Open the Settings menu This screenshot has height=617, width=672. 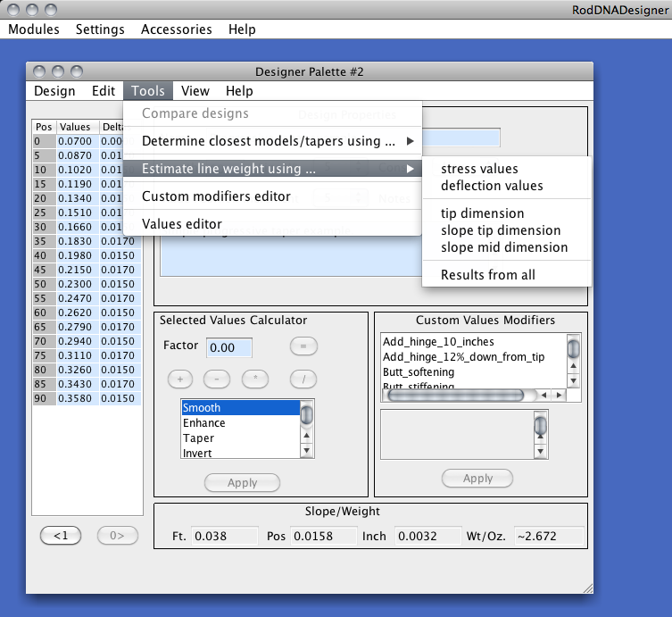click(100, 29)
